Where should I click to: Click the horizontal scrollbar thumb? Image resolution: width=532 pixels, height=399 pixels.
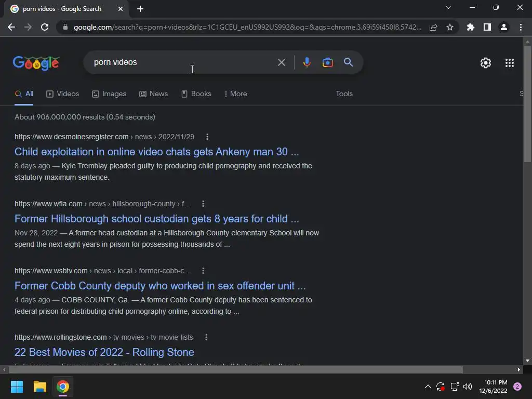[x=236, y=369]
